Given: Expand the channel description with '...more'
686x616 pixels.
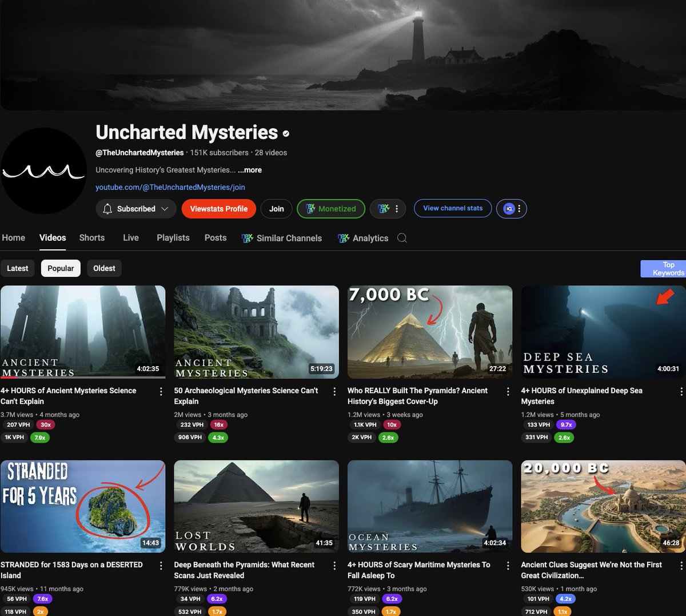Looking at the screenshot, I should point(250,170).
